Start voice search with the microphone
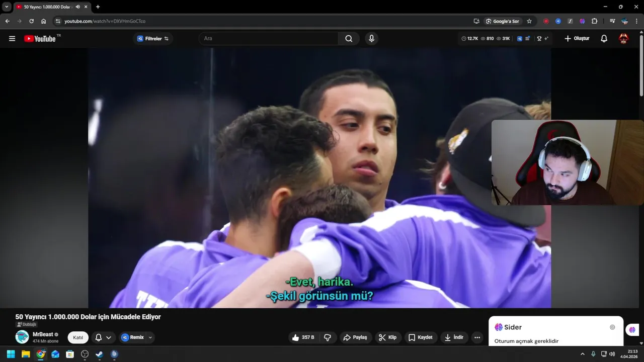Viewport: 644px width, 362px height. (371, 38)
